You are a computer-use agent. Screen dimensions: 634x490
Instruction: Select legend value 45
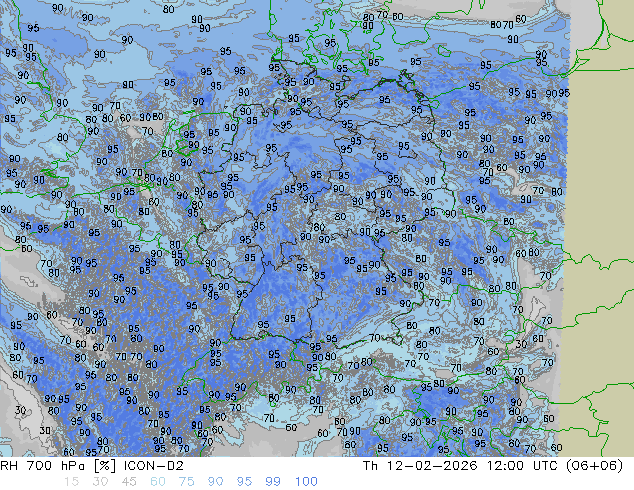coord(129,482)
